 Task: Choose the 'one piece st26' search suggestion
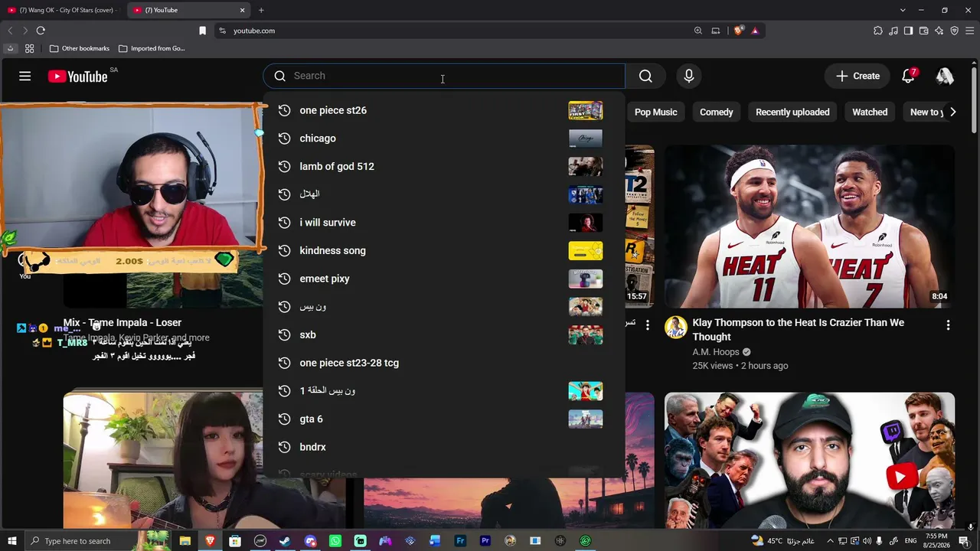pyautogui.click(x=444, y=110)
